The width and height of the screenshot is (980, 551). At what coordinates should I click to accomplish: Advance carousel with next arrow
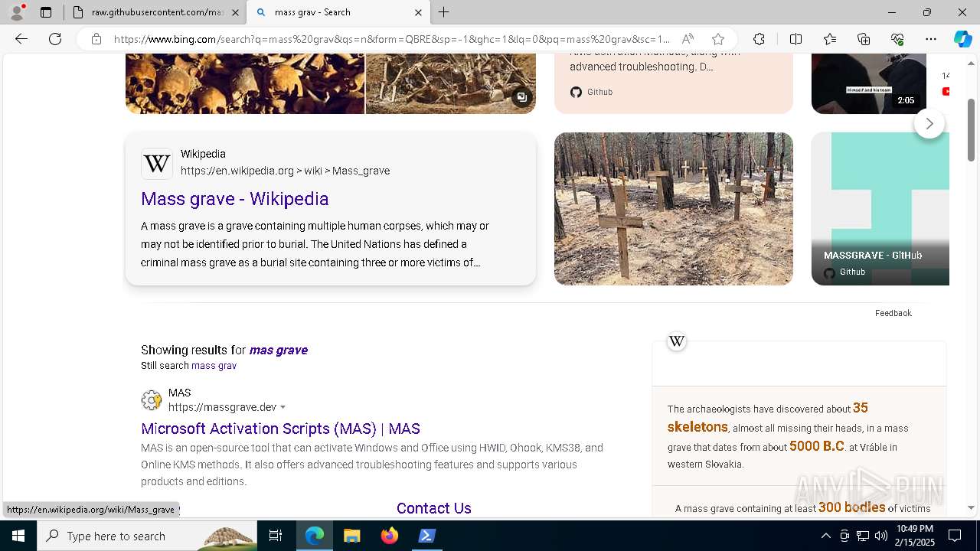[x=929, y=123]
